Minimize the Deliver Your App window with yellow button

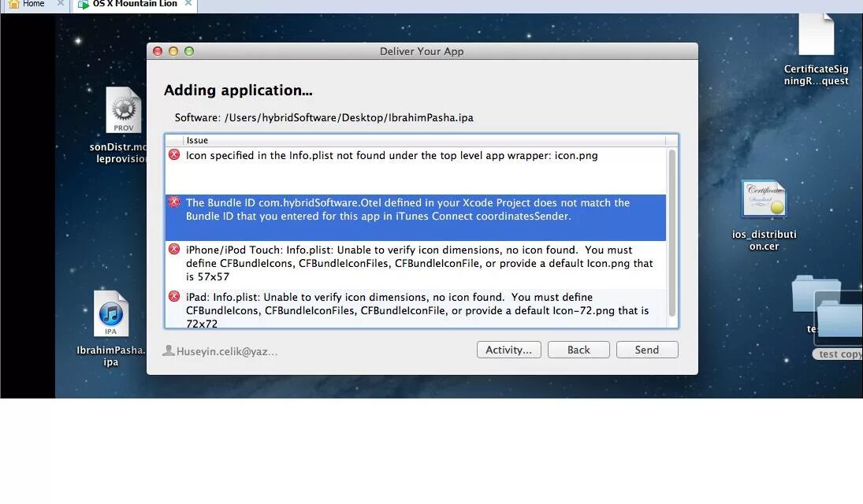[x=173, y=51]
